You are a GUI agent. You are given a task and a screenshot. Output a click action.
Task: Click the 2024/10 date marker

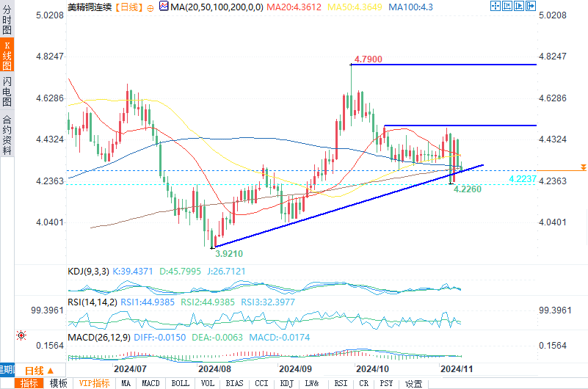(372, 368)
